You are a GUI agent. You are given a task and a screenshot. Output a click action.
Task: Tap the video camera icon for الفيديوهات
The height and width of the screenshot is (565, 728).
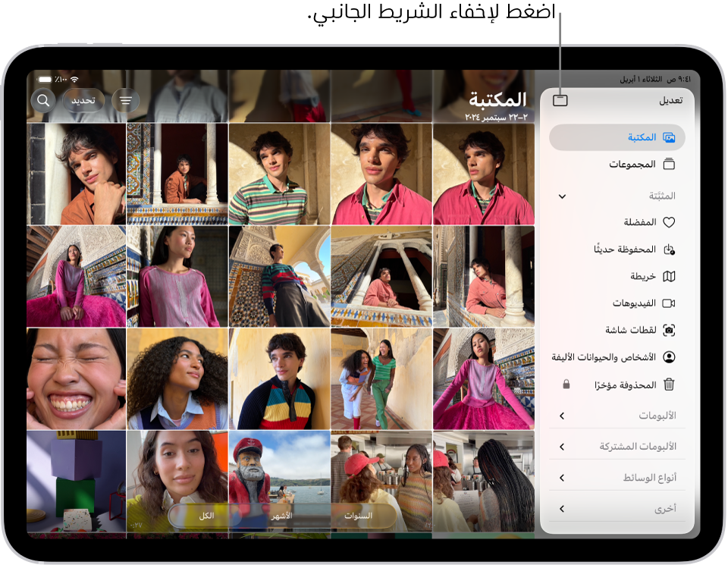pyautogui.click(x=669, y=303)
